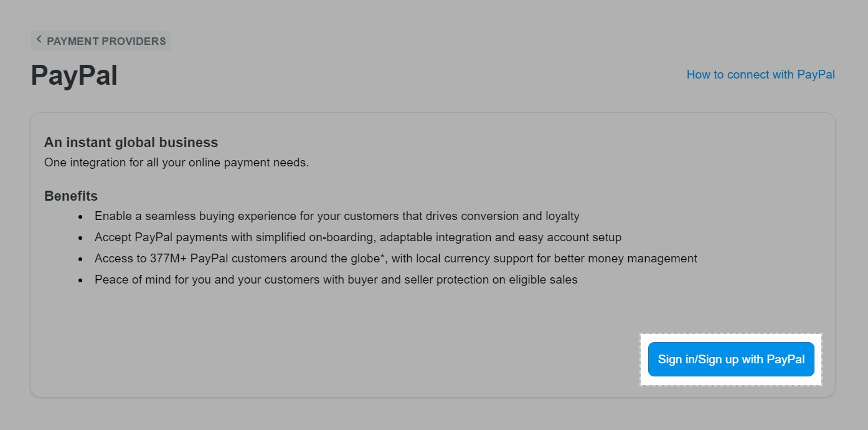Select the PAYMENT PROVIDERS back button

pos(101,41)
